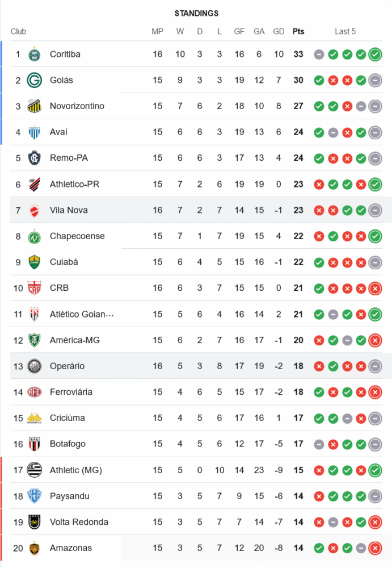Click the Coritiba club crest icon

(35, 55)
